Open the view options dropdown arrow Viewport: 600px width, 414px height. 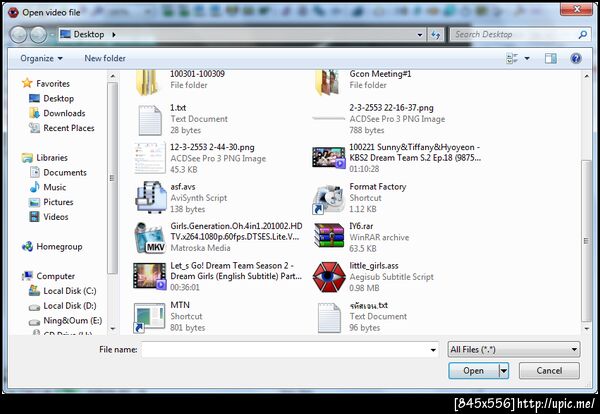(527, 59)
